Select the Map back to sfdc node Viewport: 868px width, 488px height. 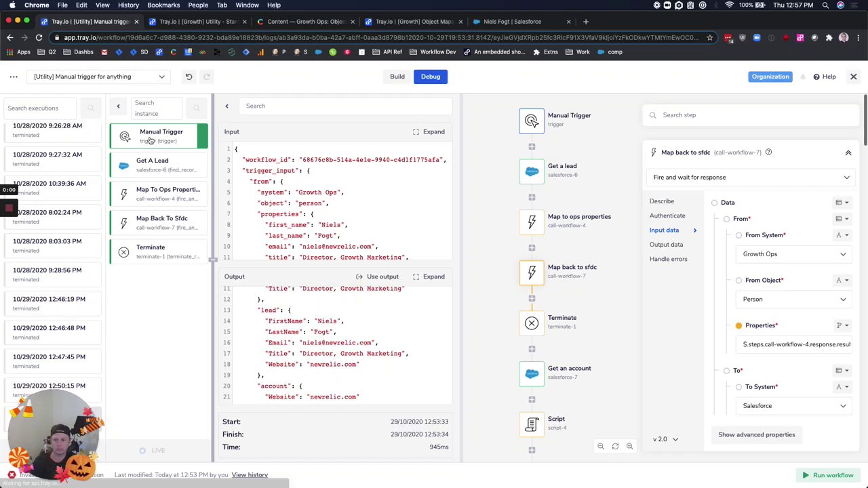(x=532, y=272)
